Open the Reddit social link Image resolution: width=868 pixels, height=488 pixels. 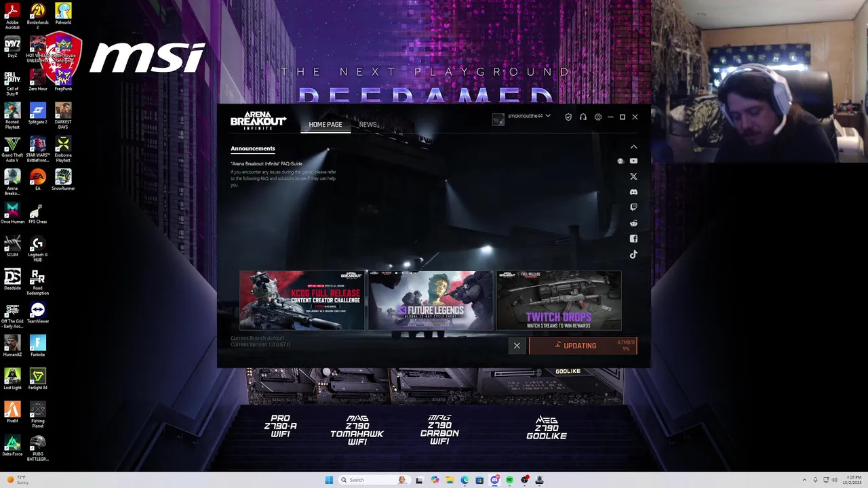pos(633,223)
